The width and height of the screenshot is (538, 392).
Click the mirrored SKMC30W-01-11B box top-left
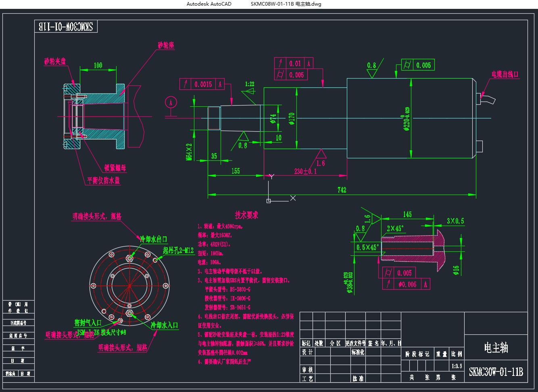coord(66,27)
